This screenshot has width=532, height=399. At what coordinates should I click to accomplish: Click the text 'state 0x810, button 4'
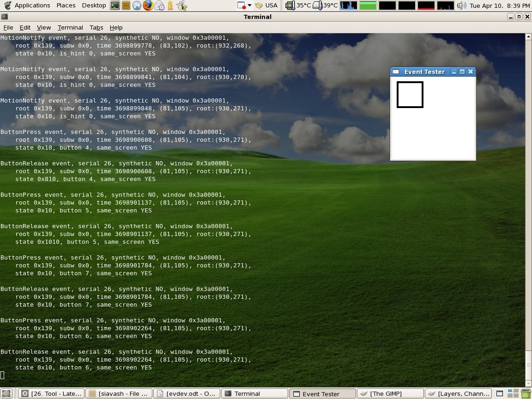(54, 179)
